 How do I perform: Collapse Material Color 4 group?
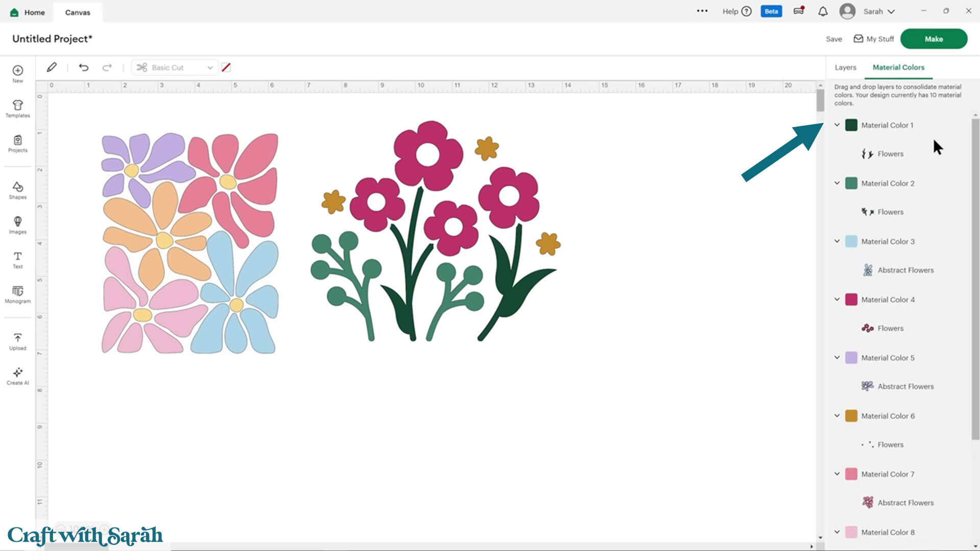837,299
